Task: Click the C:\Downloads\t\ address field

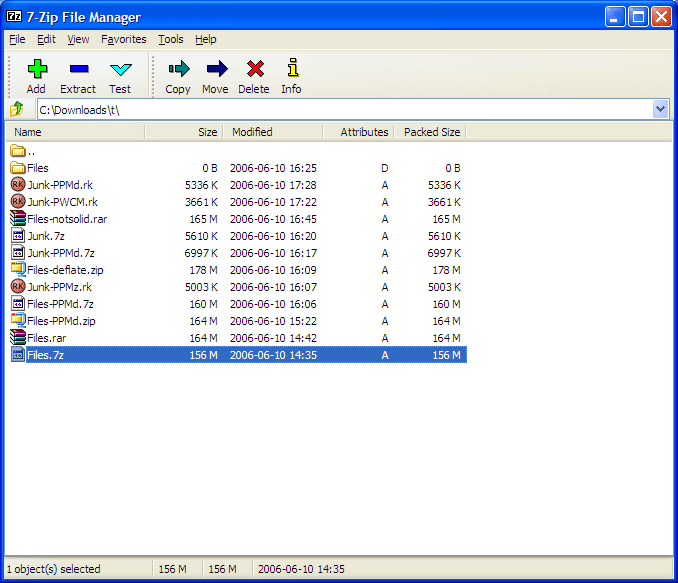Action: [x=345, y=109]
